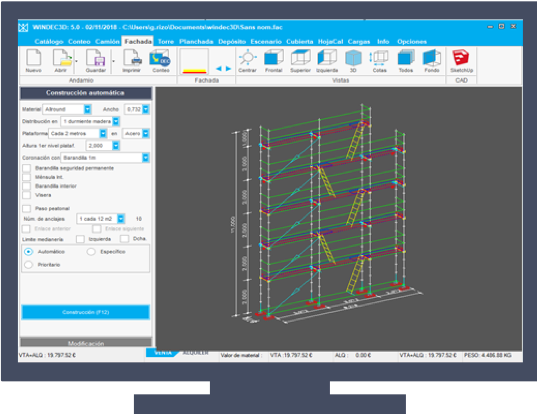Image resolution: width=537 pixels, height=414 pixels.
Task: Switch to VENTA pricing tab
Action: [x=163, y=353]
